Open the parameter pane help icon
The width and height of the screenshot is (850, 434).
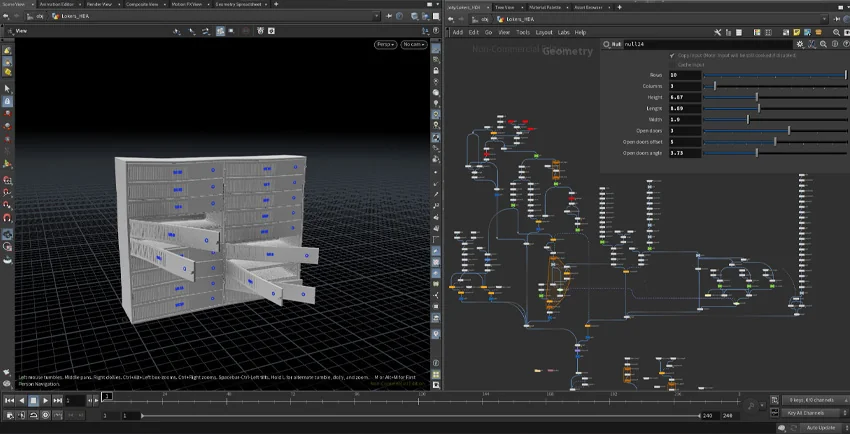pyautogui.click(x=846, y=44)
